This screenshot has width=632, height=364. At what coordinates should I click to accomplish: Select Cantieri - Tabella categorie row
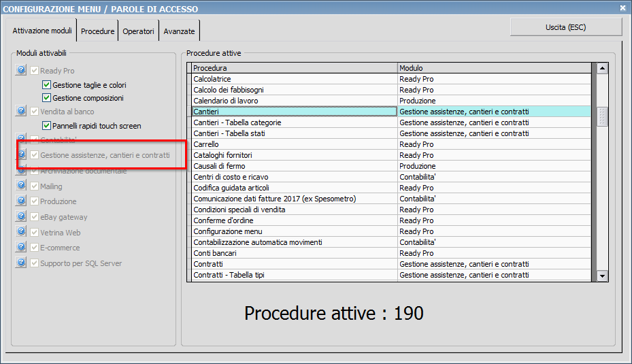pyautogui.click(x=391, y=122)
